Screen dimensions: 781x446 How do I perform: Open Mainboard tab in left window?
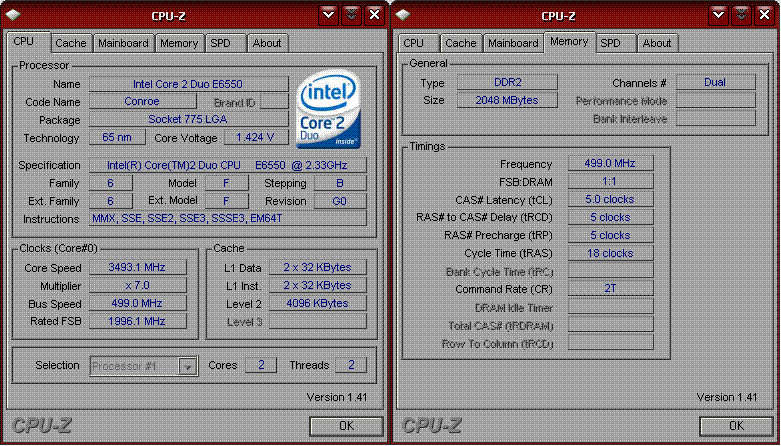(123, 43)
